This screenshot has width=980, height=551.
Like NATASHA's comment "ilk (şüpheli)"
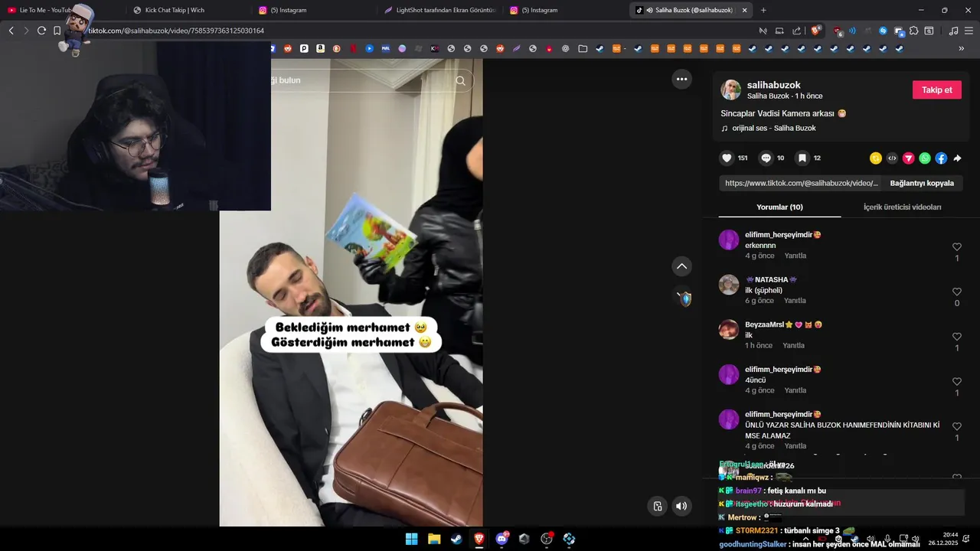(x=957, y=292)
